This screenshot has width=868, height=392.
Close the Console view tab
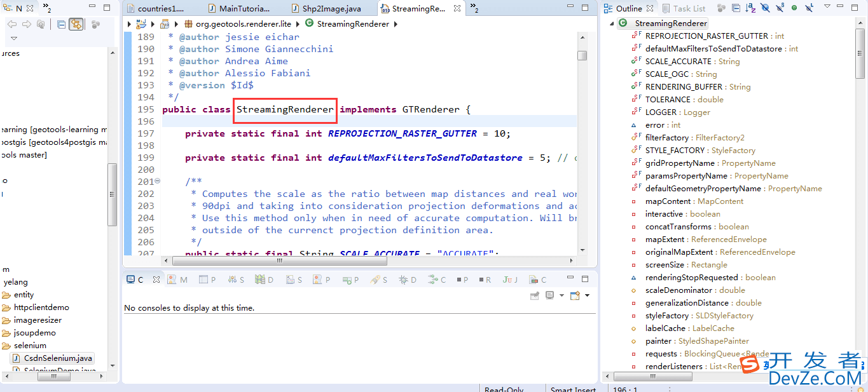click(x=156, y=280)
